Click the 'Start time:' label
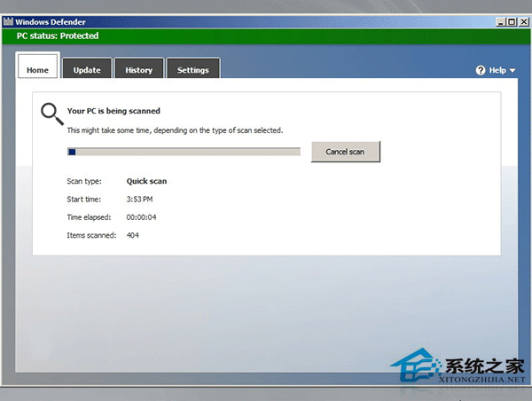Viewport: 532px width, 401px height. (84, 200)
